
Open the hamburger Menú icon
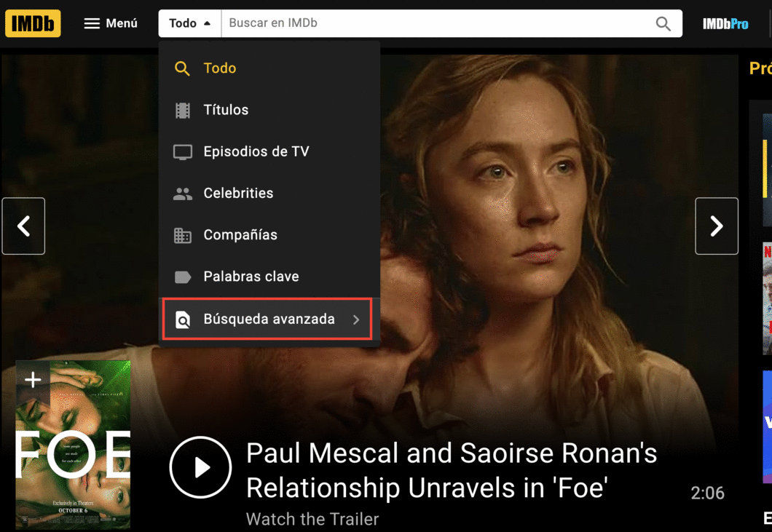pos(92,23)
